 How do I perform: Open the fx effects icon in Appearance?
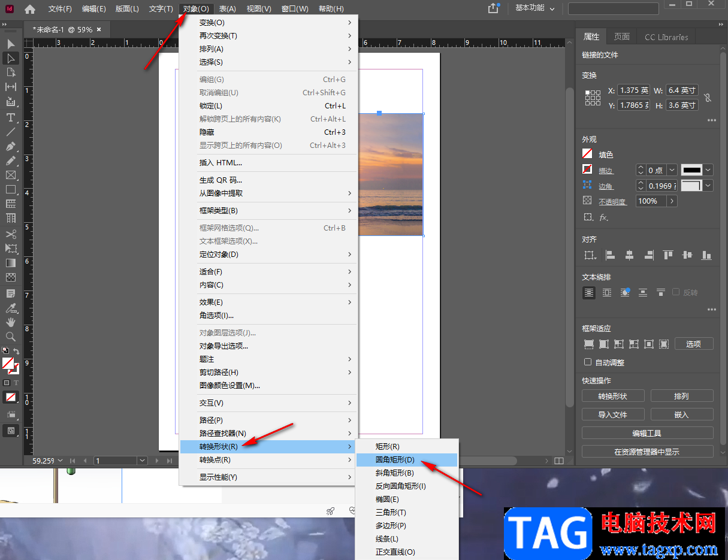604,217
